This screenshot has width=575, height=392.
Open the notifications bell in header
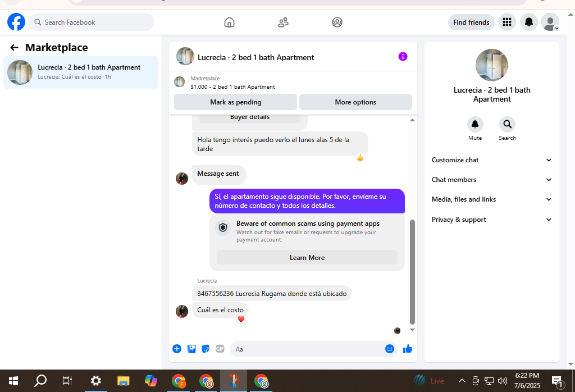point(529,22)
